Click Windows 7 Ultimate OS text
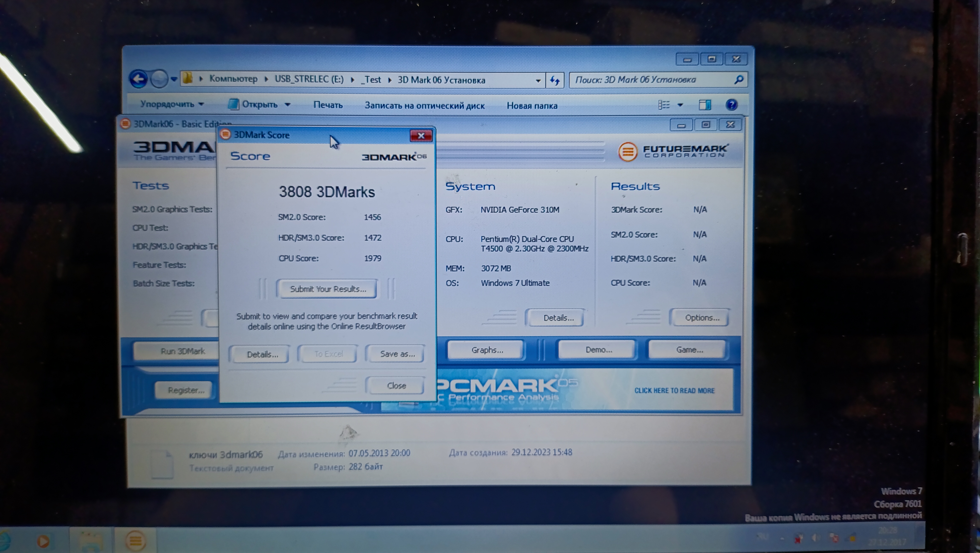 [x=515, y=283]
